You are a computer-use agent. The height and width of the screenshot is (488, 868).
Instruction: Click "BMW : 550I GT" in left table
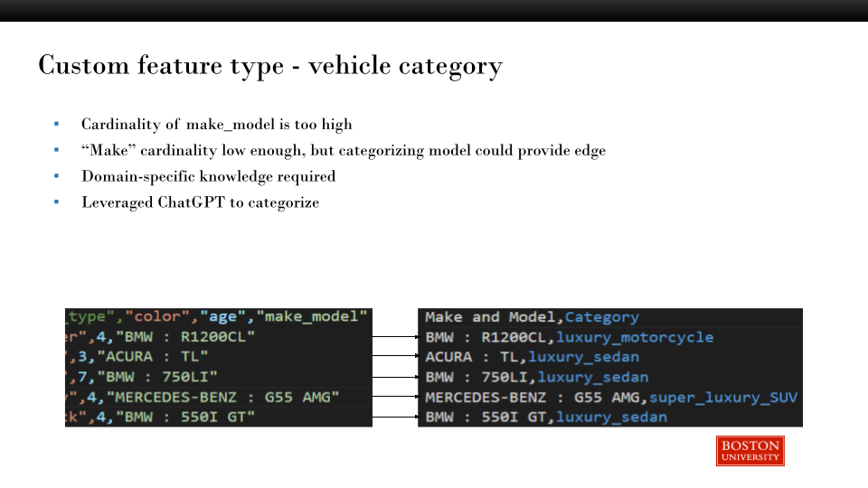184,418
